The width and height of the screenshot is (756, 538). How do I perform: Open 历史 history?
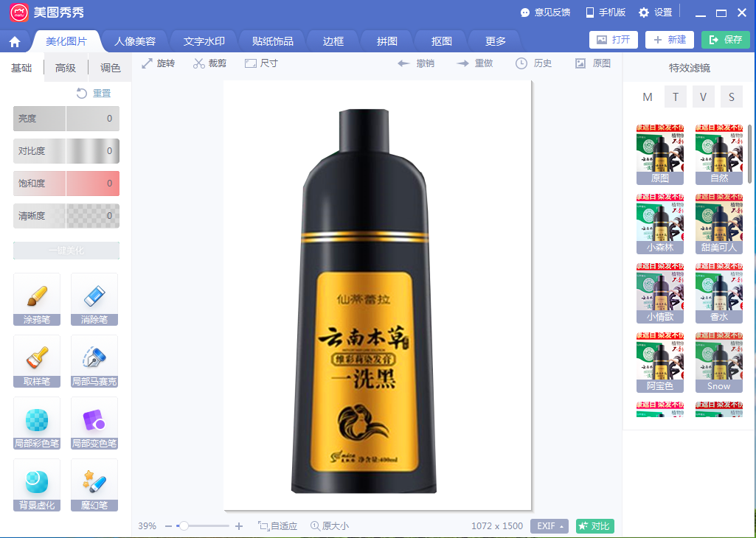(533, 63)
